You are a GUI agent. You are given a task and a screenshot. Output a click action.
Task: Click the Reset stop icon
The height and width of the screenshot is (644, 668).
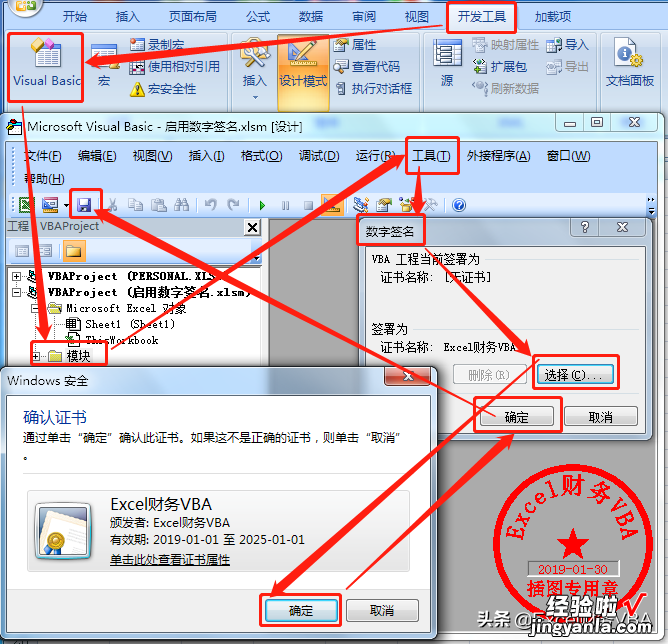coord(308,206)
